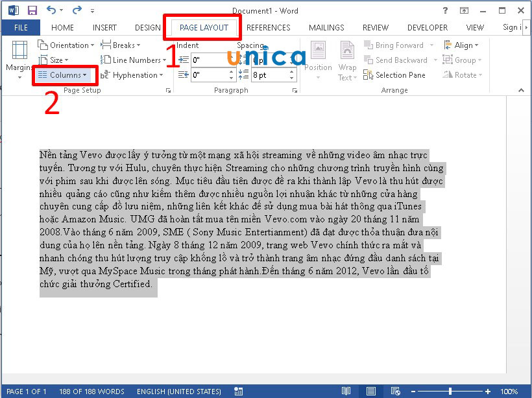Click ENGLISH (UNITED STATES) language indicator
The width and height of the screenshot is (532, 398).
coord(179,392)
